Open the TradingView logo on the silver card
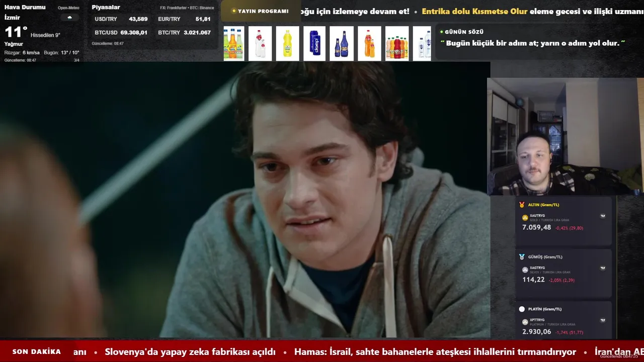The image size is (644, 362). click(x=603, y=268)
